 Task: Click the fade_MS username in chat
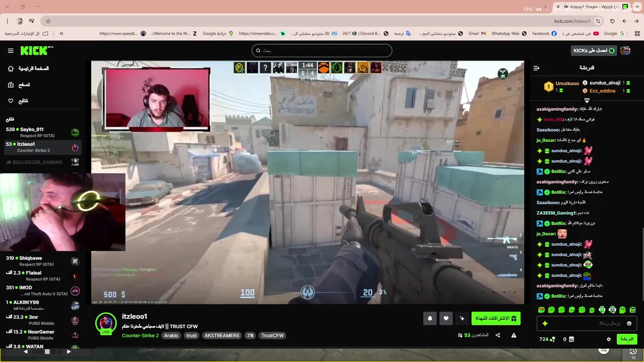pos(553,120)
